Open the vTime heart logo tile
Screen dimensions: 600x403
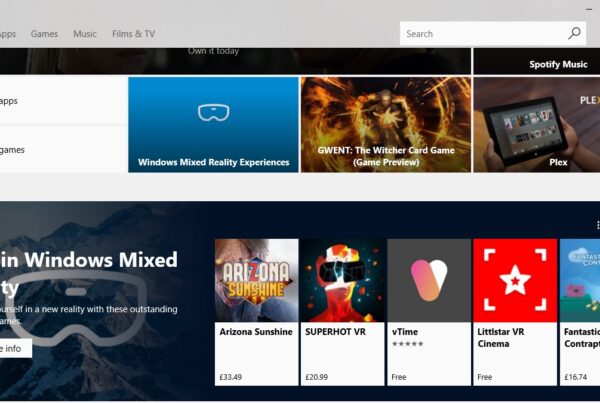[429, 280]
